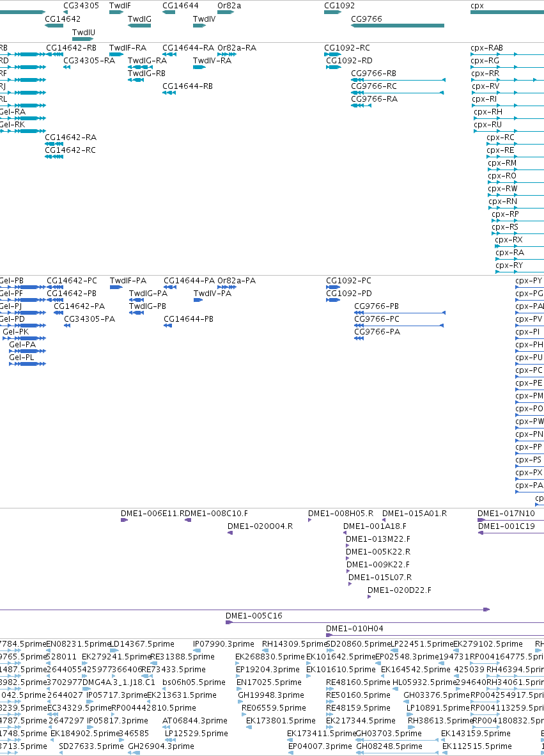
Task: Select the DME1-017N10 clone label
Action: 506,514
